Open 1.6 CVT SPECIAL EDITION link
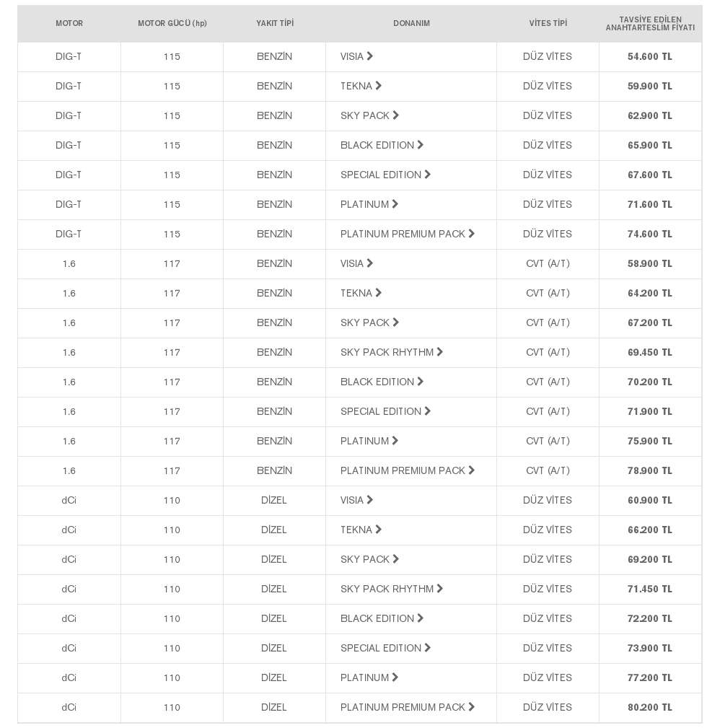 pyautogui.click(x=386, y=411)
